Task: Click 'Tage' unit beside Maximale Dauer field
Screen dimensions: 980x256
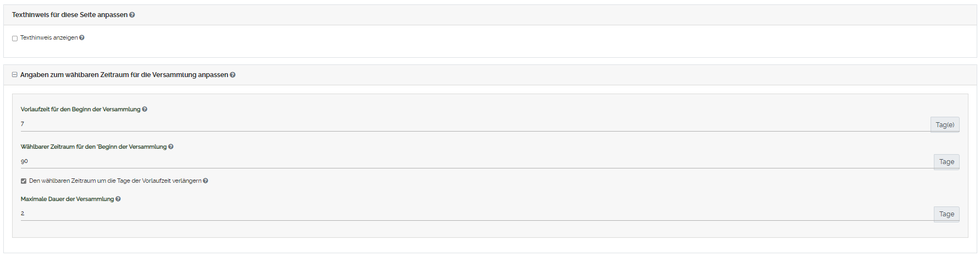Action: click(x=946, y=214)
